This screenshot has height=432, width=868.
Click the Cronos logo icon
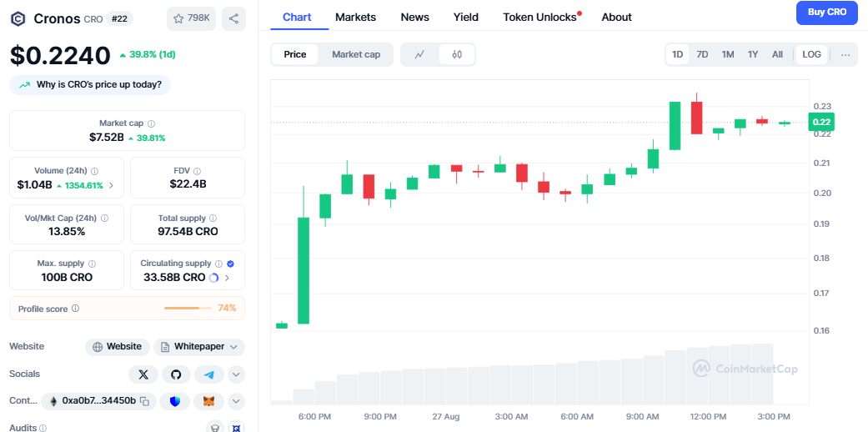pos(18,19)
